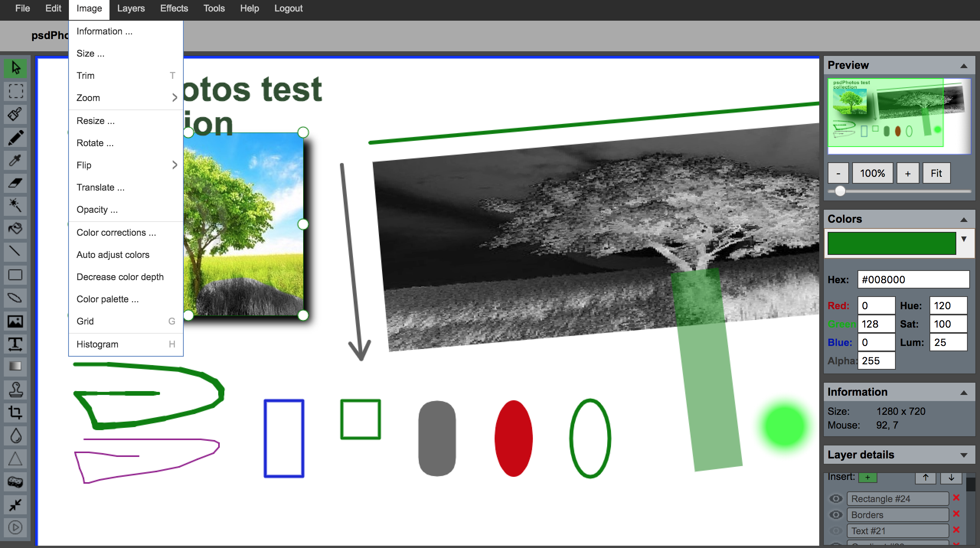Activate the Magic Wand tool

[x=15, y=206]
